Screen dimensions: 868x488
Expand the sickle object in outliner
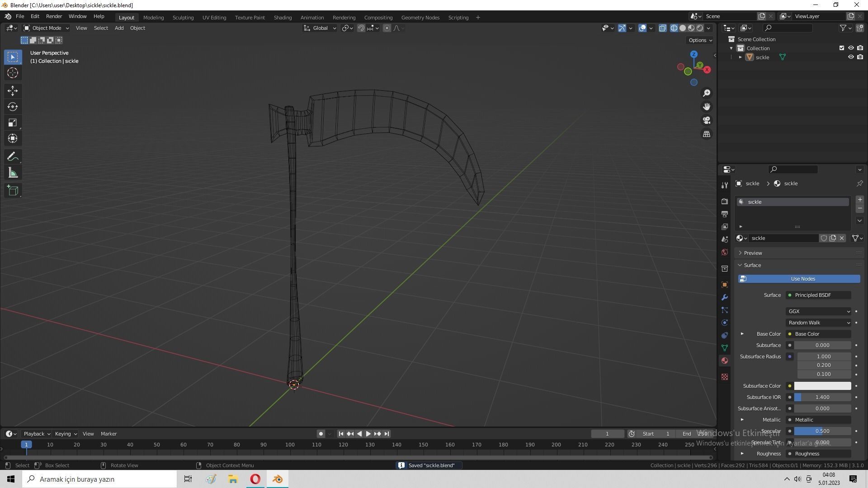741,57
